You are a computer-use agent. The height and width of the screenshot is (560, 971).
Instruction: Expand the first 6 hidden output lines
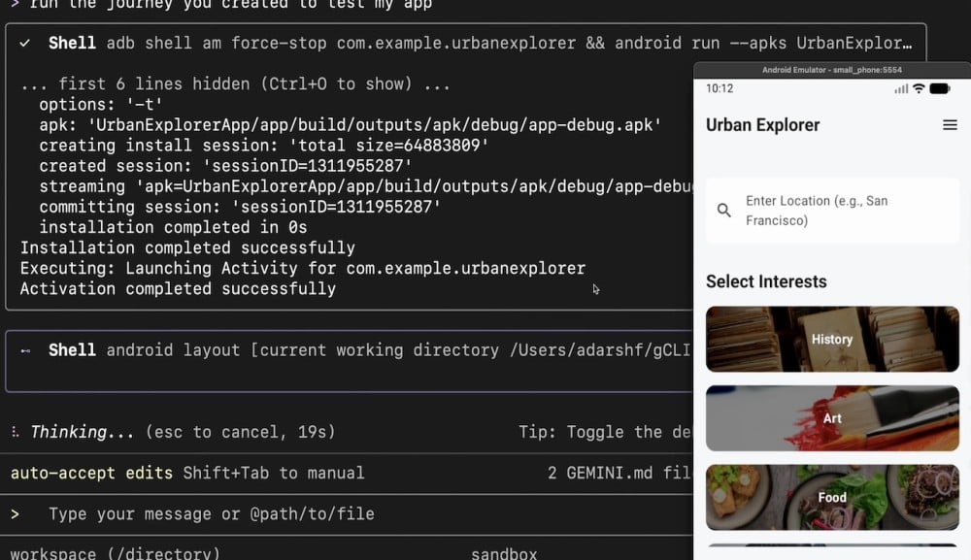coord(233,83)
